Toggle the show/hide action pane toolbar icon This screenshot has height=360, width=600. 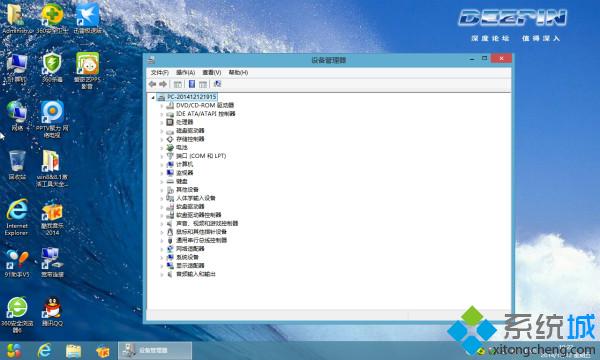click(203, 84)
